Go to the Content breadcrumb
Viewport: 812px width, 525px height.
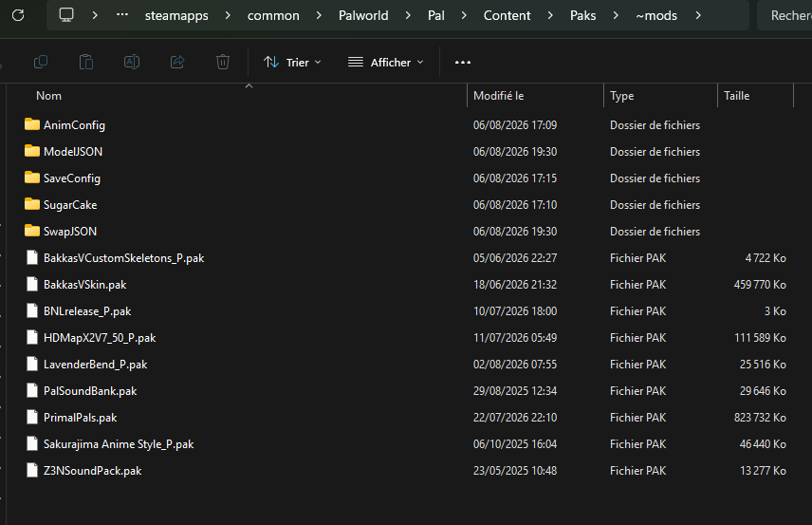click(x=507, y=15)
